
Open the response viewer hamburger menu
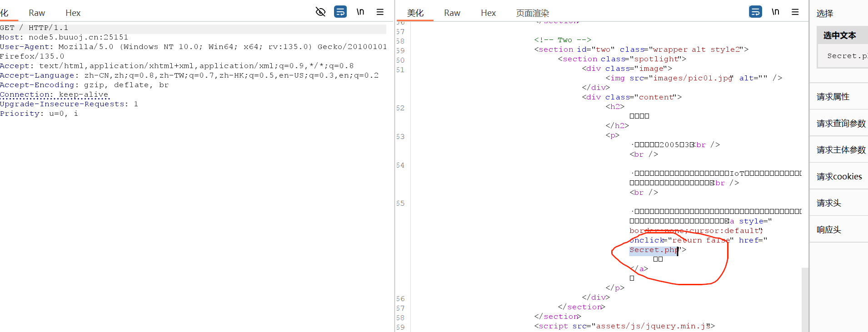pyautogui.click(x=795, y=12)
